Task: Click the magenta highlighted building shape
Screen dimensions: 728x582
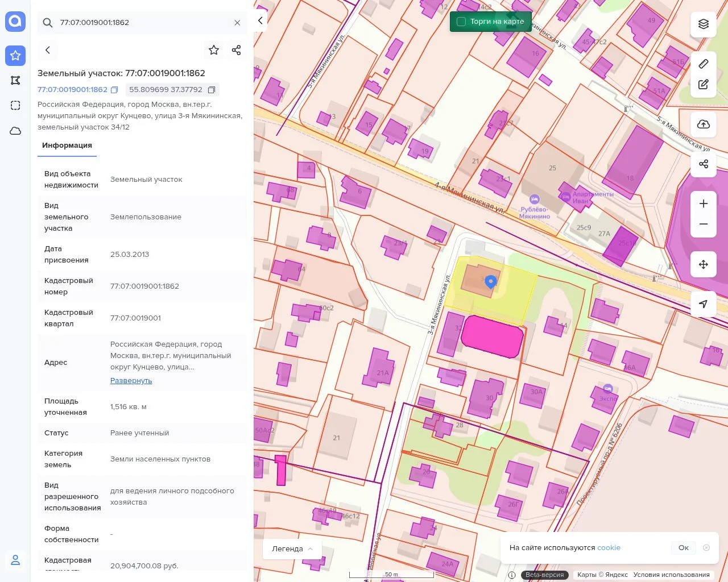Action: point(492,337)
